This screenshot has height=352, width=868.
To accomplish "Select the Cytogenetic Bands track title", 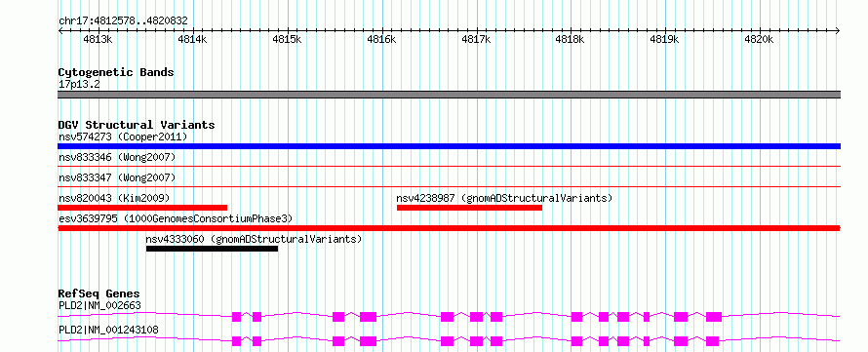I will point(116,72).
